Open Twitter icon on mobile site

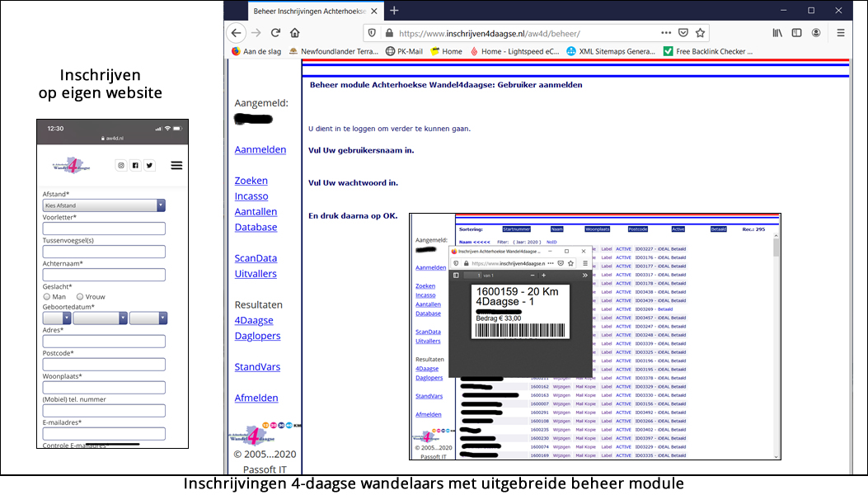[149, 165]
